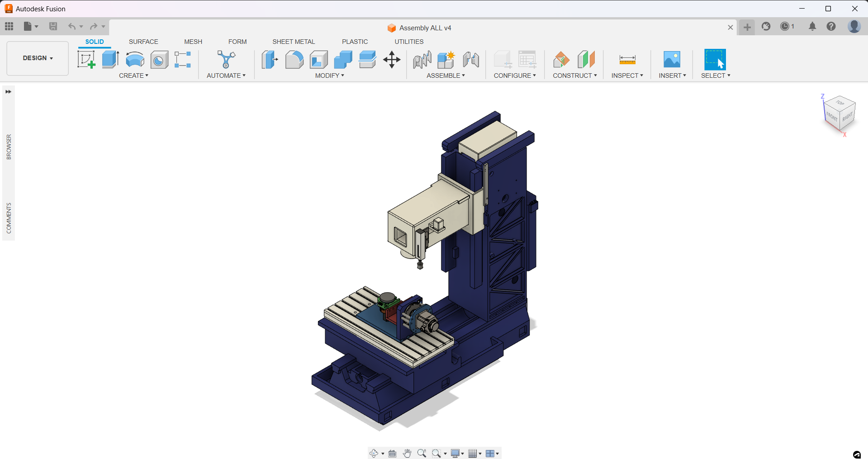Open the Insert Canvas tool
This screenshot has width=868, height=459.
point(671,59)
